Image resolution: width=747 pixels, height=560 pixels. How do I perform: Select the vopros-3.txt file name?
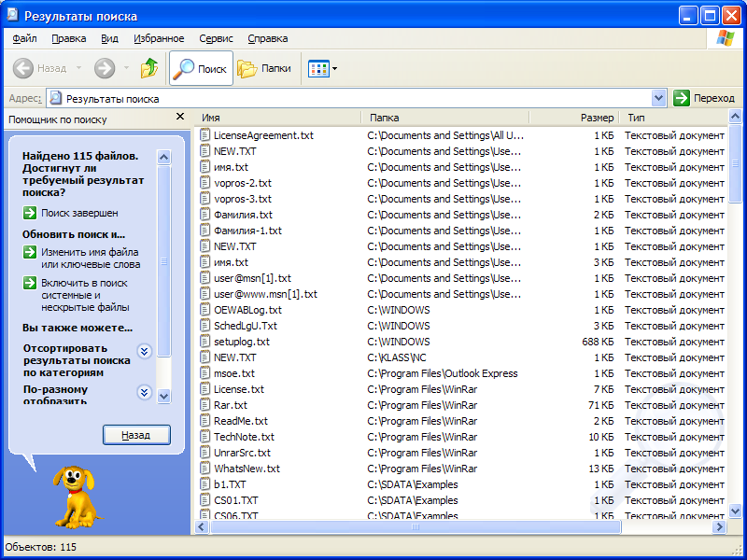pyautogui.click(x=243, y=199)
